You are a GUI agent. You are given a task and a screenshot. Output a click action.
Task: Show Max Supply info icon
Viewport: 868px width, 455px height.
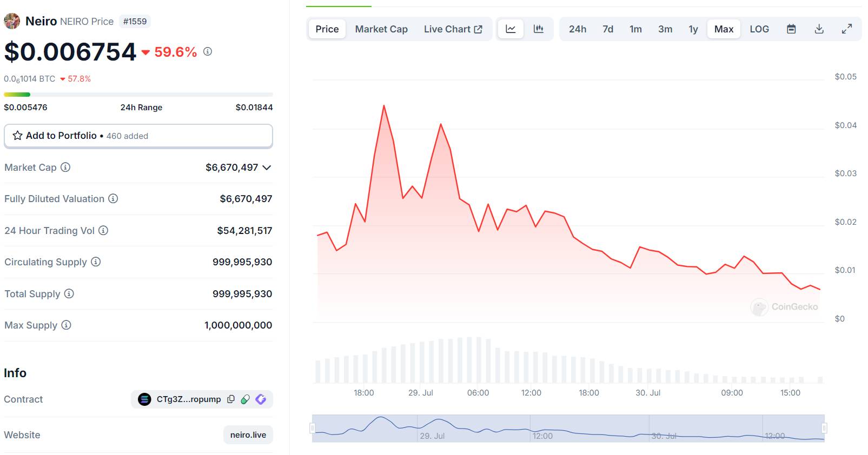click(x=66, y=325)
